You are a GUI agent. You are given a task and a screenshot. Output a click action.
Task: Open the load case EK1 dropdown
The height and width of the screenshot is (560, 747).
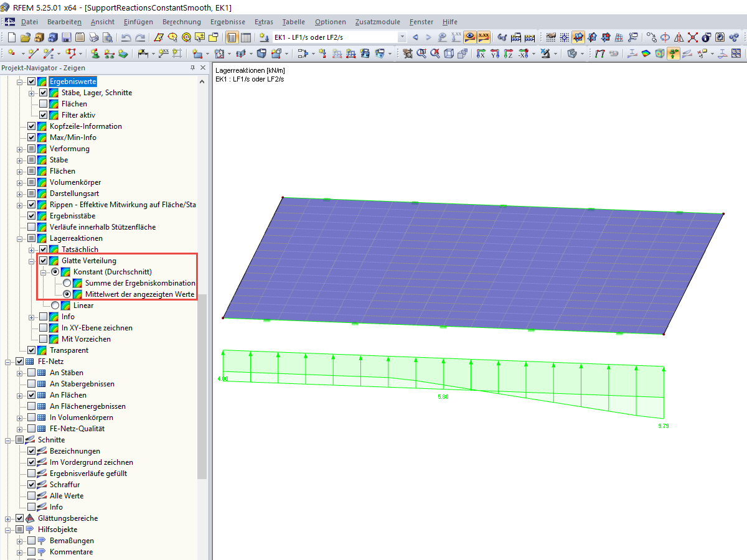[402, 37]
